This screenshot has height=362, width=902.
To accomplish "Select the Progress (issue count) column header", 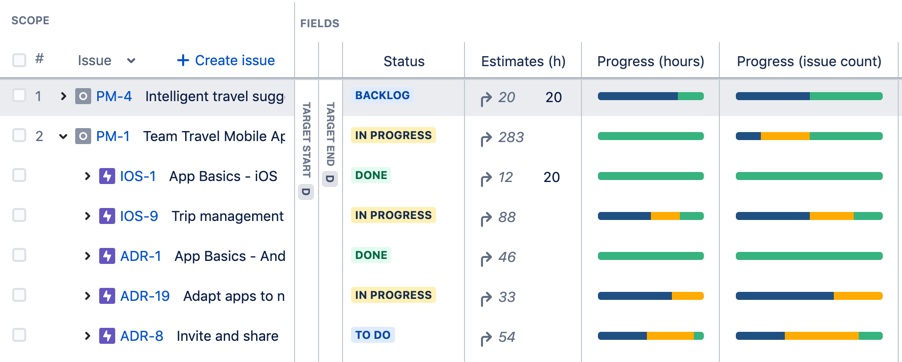I will coord(809,61).
